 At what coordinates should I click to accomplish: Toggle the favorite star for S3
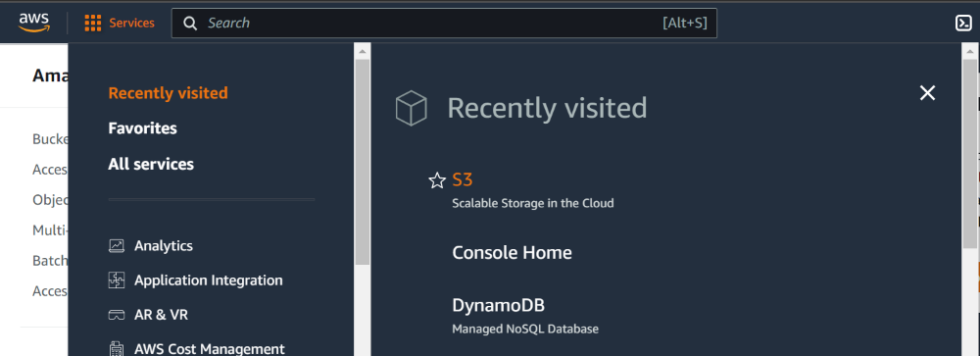pyautogui.click(x=437, y=180)
